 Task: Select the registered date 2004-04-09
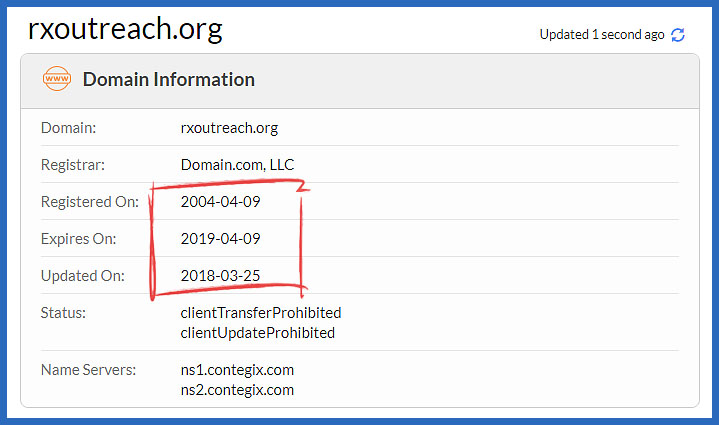point(221,202)
